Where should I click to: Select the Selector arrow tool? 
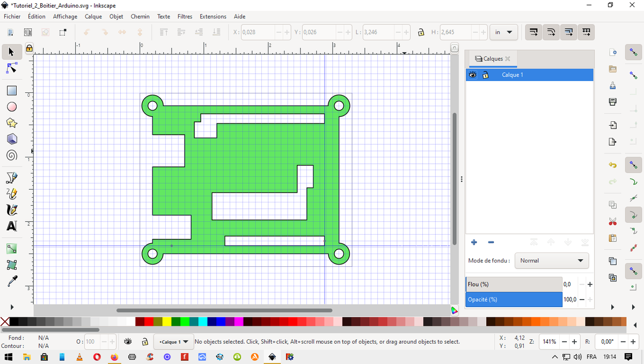pyautogui.click(x=11, y=52)
